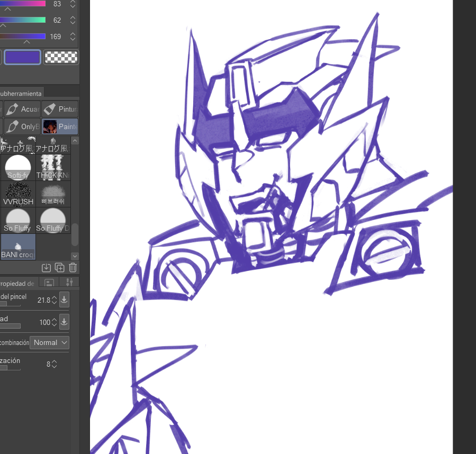Select the Painter sub tool group

60,127
